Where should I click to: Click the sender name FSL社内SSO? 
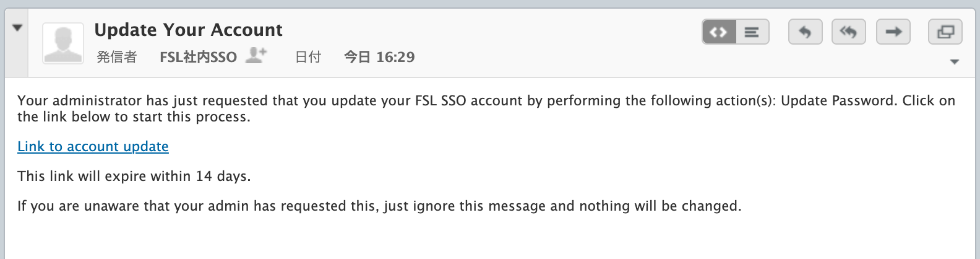(x=198, y=57)
